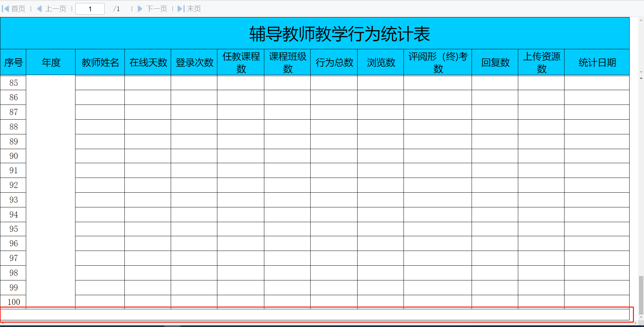Select row number 96
Viewport: 644px width, 327px height.
click(13, 244)
